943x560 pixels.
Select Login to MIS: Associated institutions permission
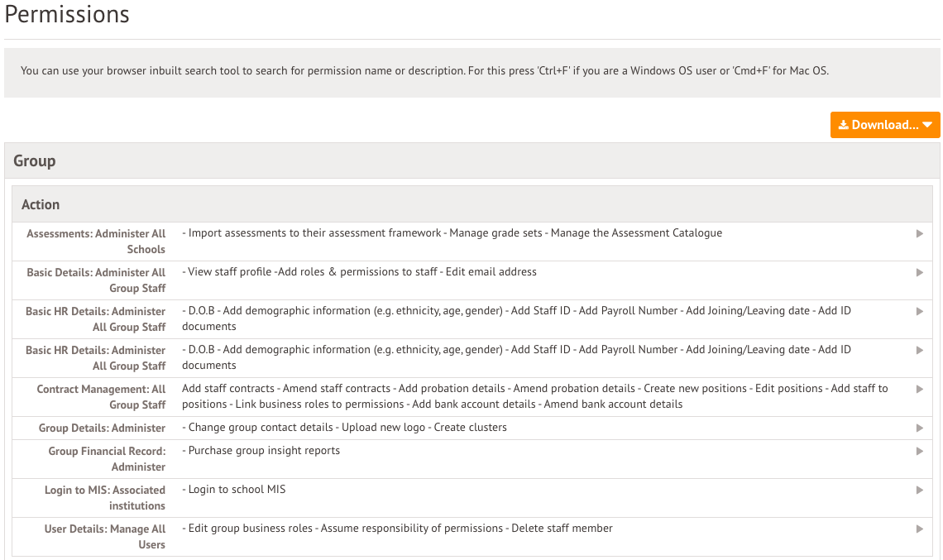click(x=105, y=498)
